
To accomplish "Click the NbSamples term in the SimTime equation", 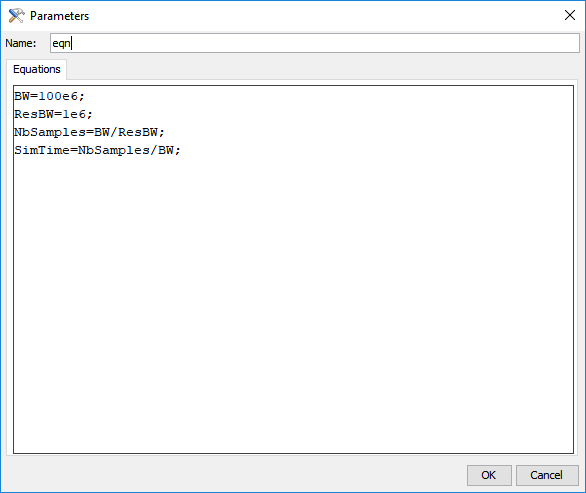I will (x=114, y=150).
